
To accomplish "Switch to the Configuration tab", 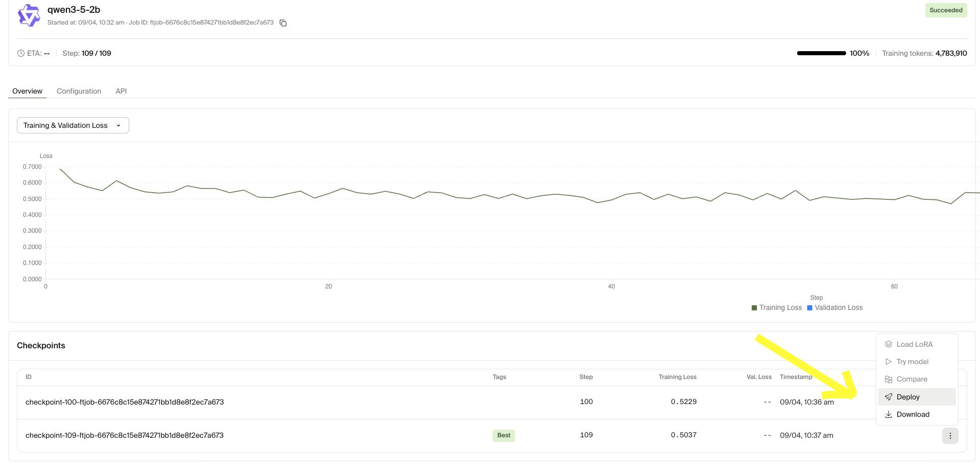I will pyautogui.click(x=79, y=91).
